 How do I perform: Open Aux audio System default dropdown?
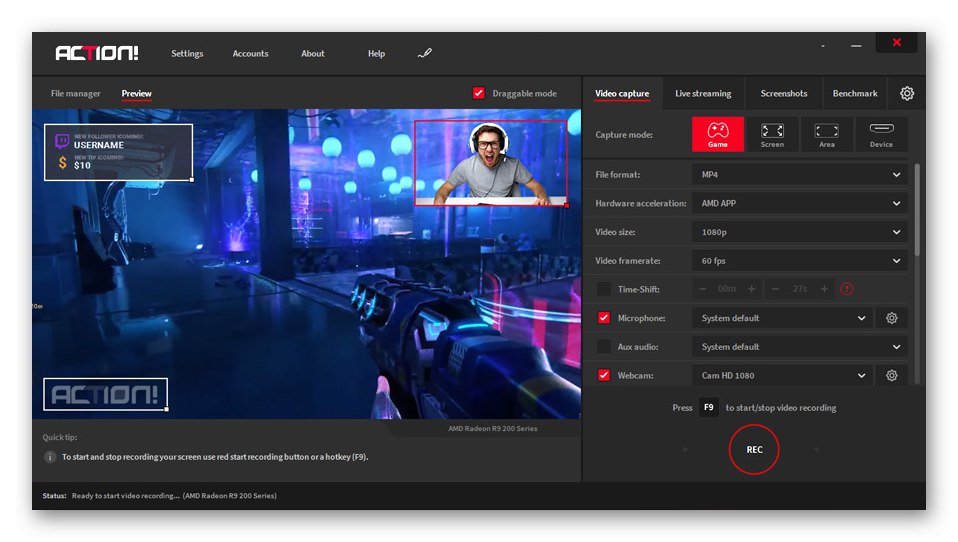799,346
